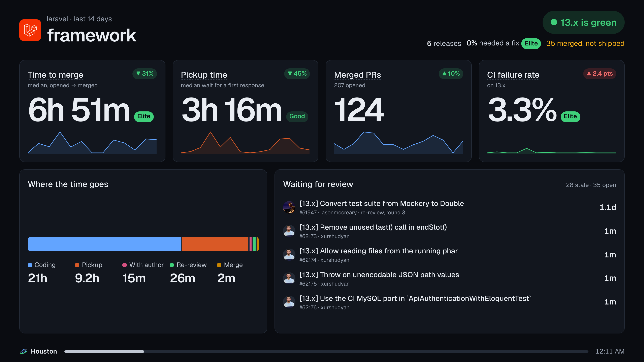The image size is (644, 362).
Task: Click the 5 releases text
Action: (x=444, y=43)
